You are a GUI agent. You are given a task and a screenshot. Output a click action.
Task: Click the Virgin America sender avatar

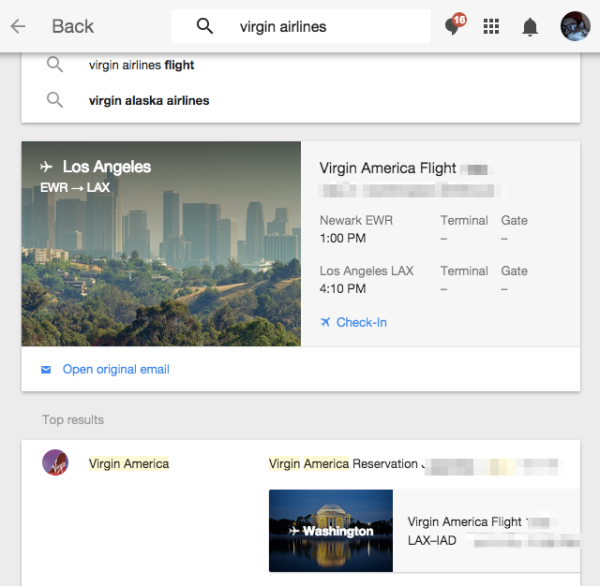point(55,462)
